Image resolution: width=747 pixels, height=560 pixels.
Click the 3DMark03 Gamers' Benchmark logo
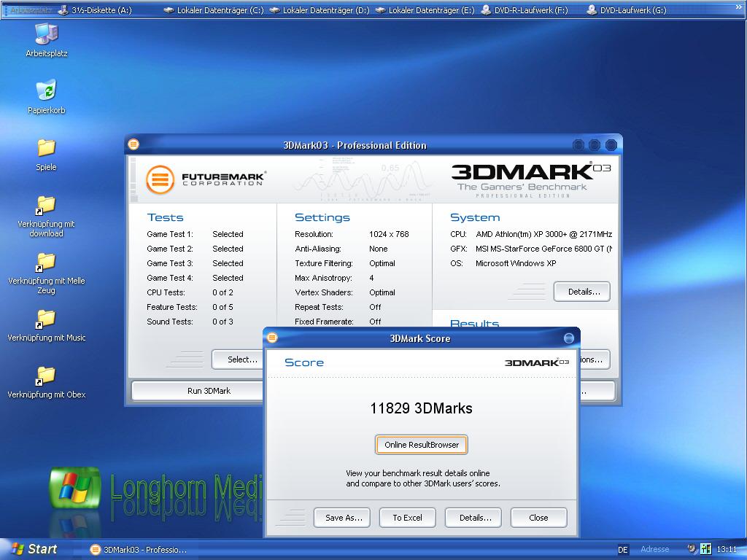[x=530, y=179]
